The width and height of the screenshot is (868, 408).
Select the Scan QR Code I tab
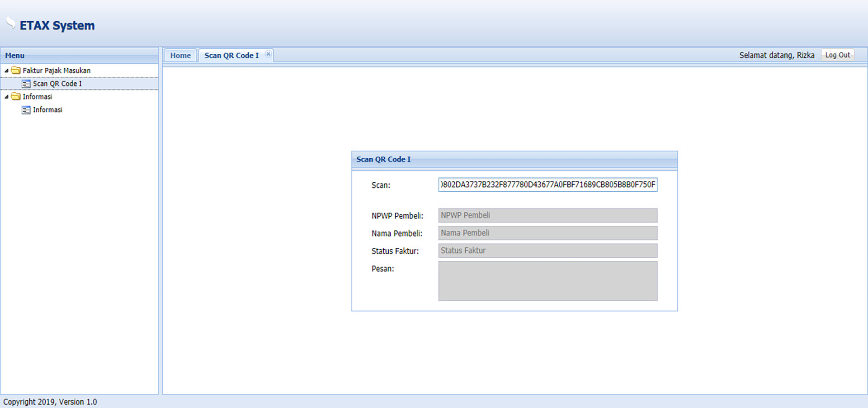click(x=231, y=55)
